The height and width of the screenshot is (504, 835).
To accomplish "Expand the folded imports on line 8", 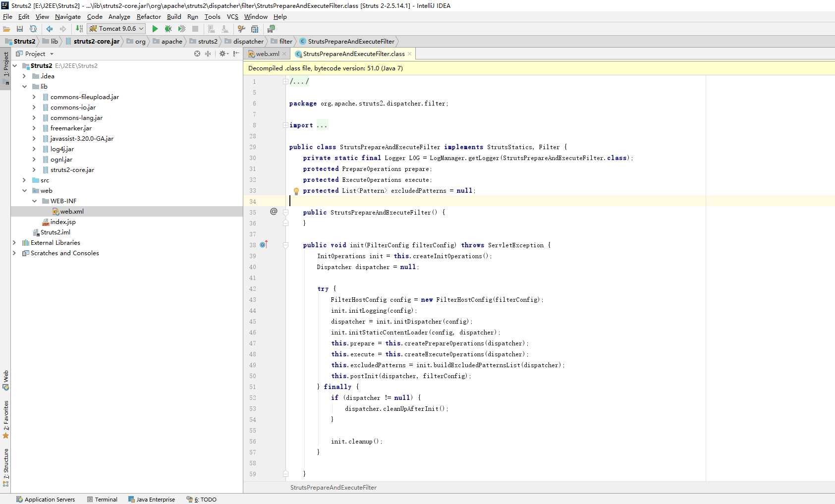I will click(285, 125).
